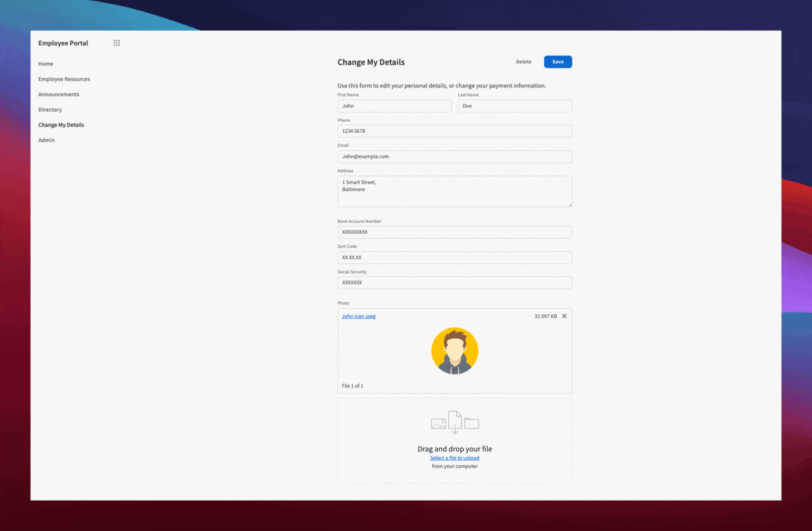Save the updated personal details
The image size is (812, 531).
point(558,62)
